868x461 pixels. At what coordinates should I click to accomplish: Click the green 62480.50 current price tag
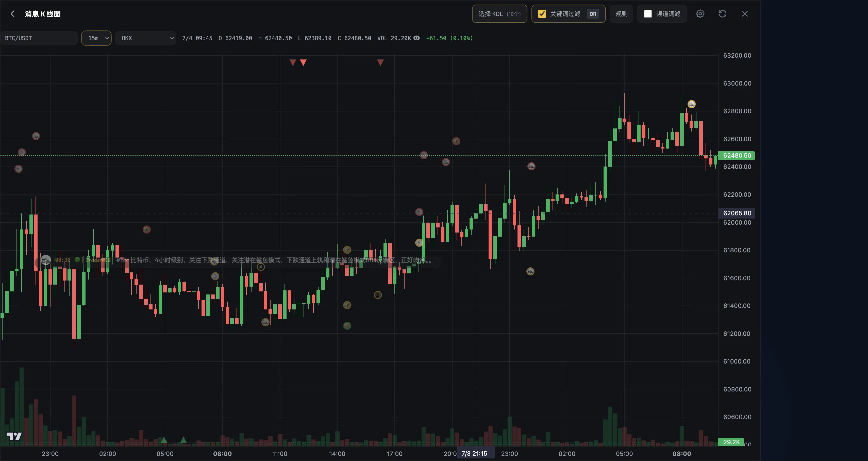(737, 156)
